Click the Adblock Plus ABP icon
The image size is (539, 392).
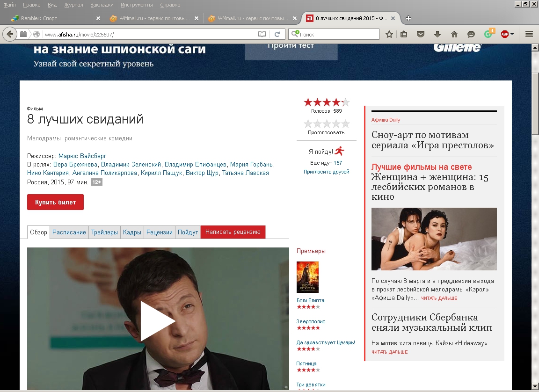tap(505, 34)
